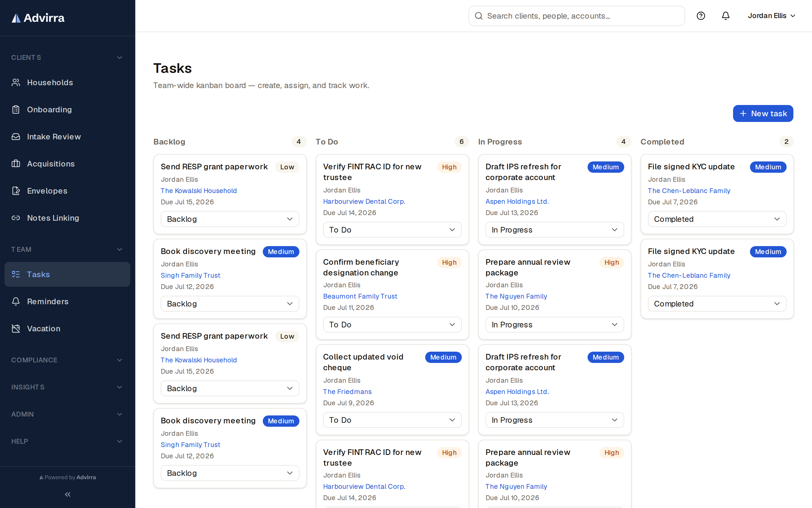812x508 pixels.
Task: Click the To Do column count 6
Action: click(x=461, y=142)
